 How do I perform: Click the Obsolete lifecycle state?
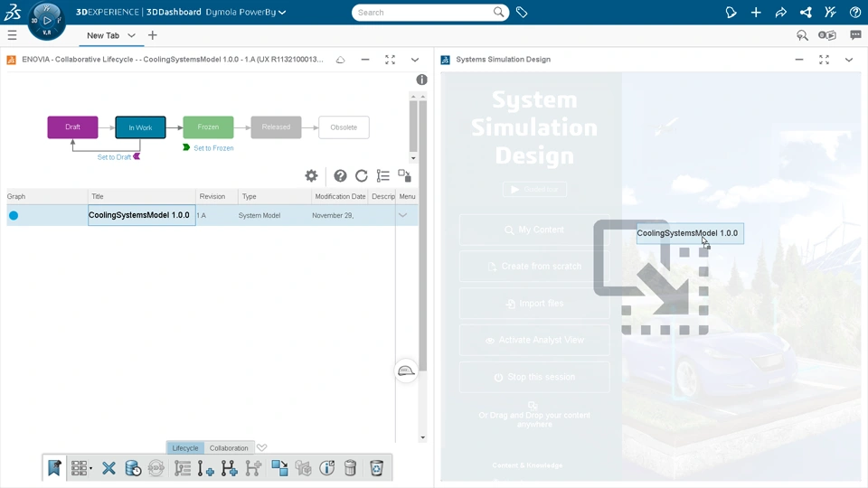click(344, 127)
